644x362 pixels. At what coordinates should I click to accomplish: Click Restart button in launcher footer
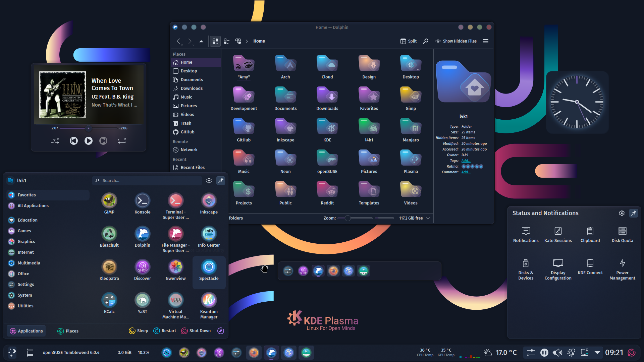point(165,331)
